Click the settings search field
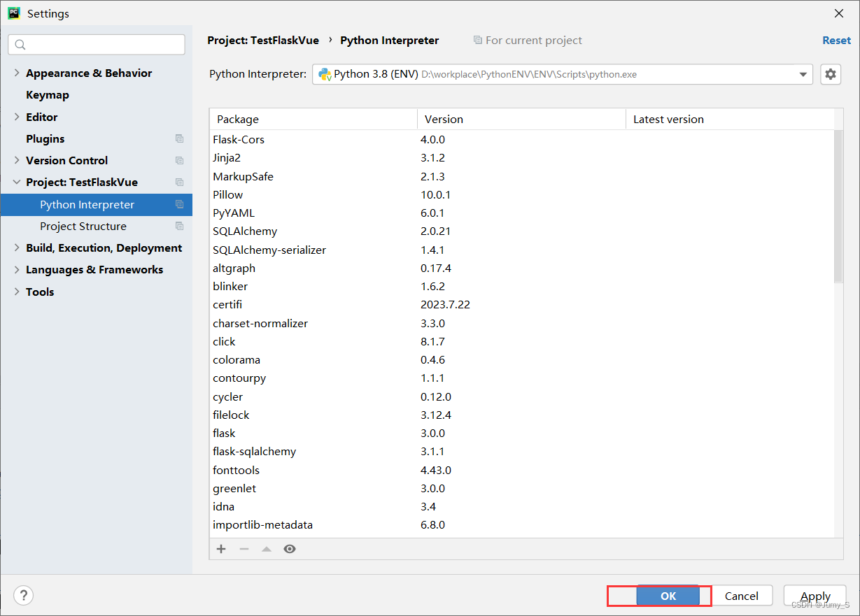The width and height of the screenshot is (860, 616). coord(96,44)
